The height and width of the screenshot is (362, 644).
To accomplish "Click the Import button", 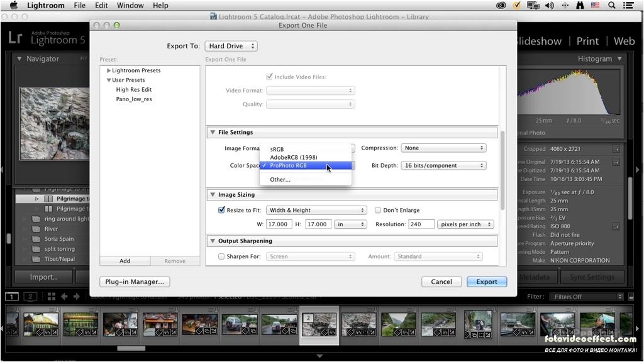I will 43,277.
